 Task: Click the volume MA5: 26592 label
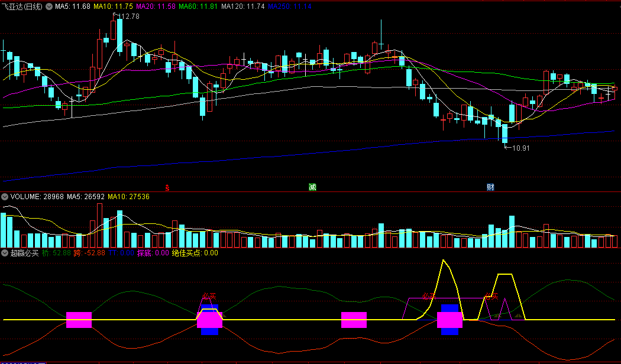[86, 196]
